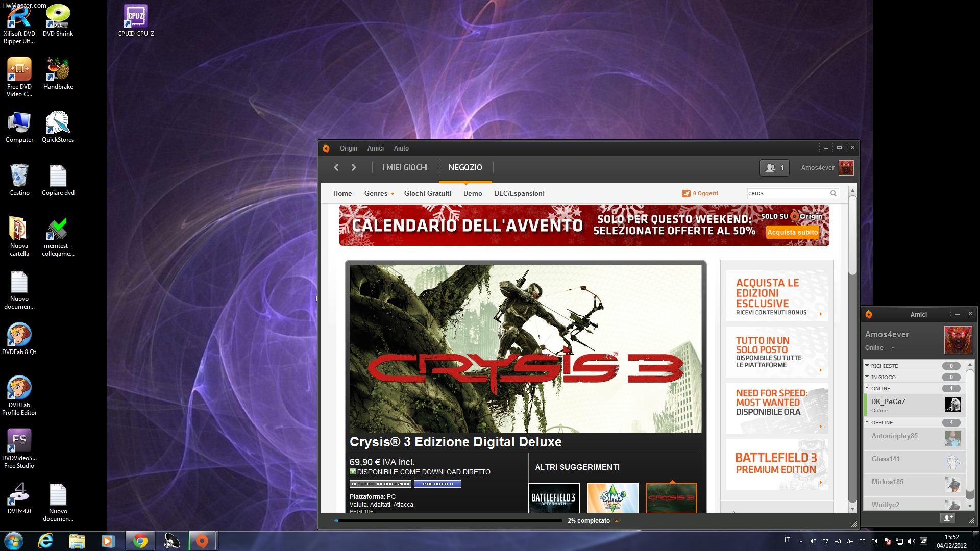
Task: Open the Xilisoft DVD Ripper desktop shortcut
Action: pyautogui.click(x=19, y=24)
